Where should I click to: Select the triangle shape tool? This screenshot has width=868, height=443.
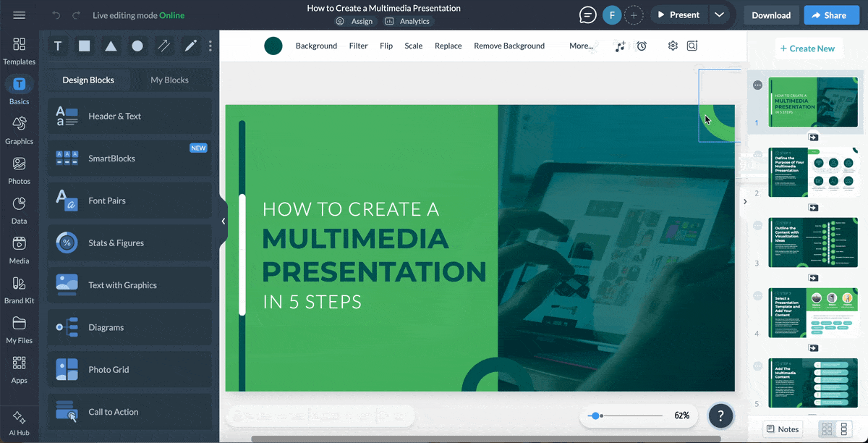click(x=111, y=46)
